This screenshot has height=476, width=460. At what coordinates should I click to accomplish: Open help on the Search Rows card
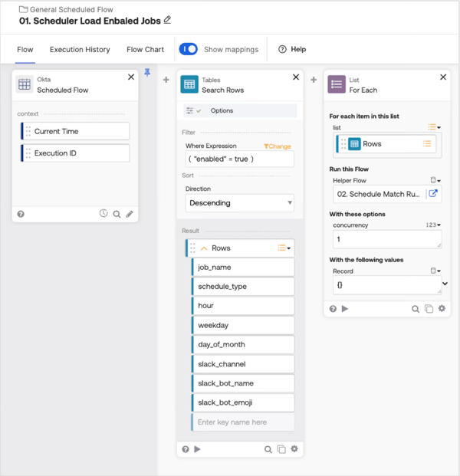pyautogui.click(x=186, y=449)
